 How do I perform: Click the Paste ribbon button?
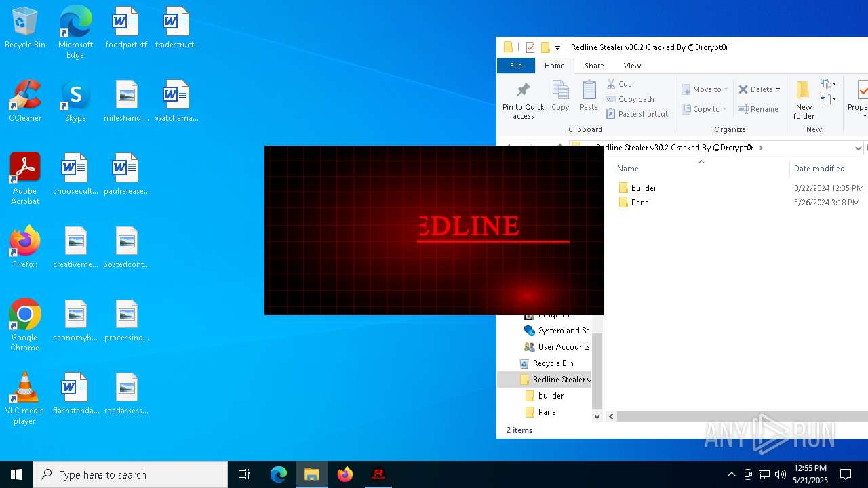coord(589,96)
